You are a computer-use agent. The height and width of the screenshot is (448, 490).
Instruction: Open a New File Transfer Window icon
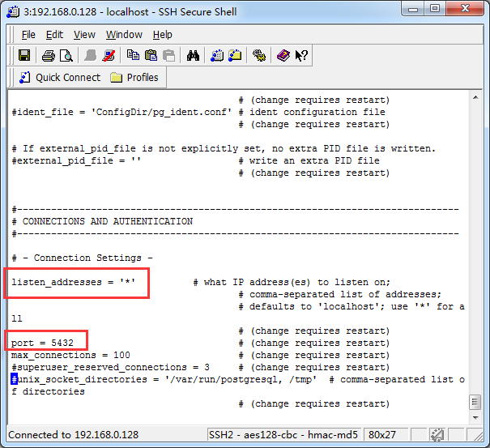pyautogui.click(x=235, y=56)
